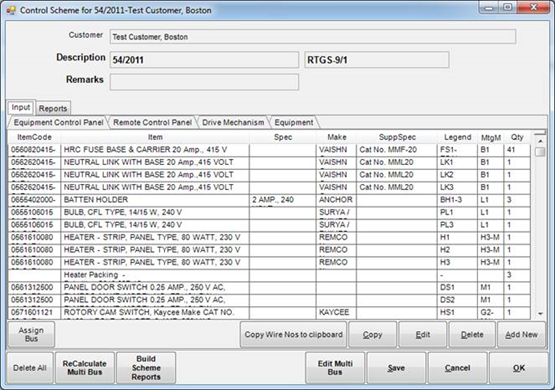
Task: Copy Wire Nos to clipboard
Action: [293, 334]
